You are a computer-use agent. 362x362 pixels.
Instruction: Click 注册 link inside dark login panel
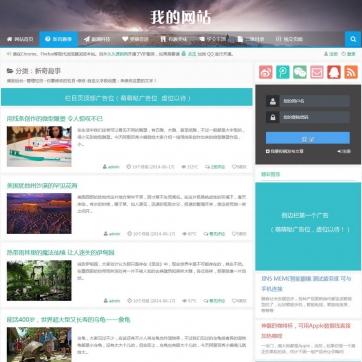pos(344,151)
